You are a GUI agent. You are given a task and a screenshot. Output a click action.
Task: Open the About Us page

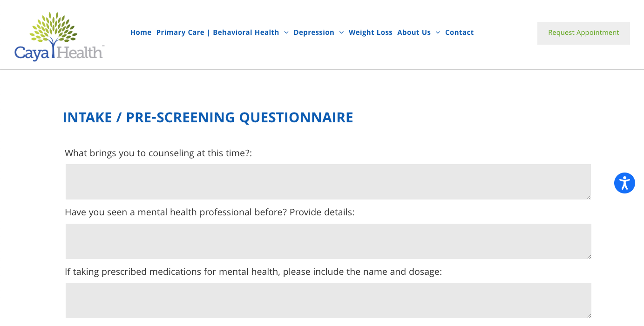click(414, 32)
